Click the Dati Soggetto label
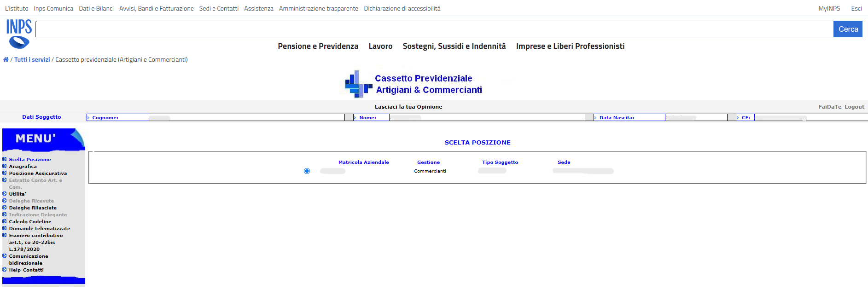Viewport: 868px width, 307px height. (x=41, y=117)
